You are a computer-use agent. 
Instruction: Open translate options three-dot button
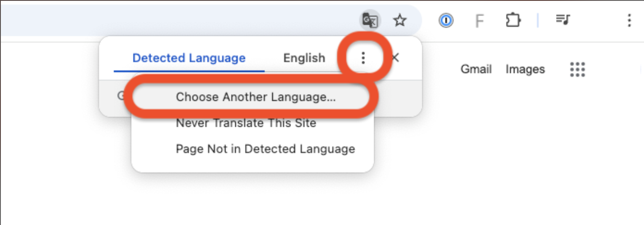click(x=363, y=58)
